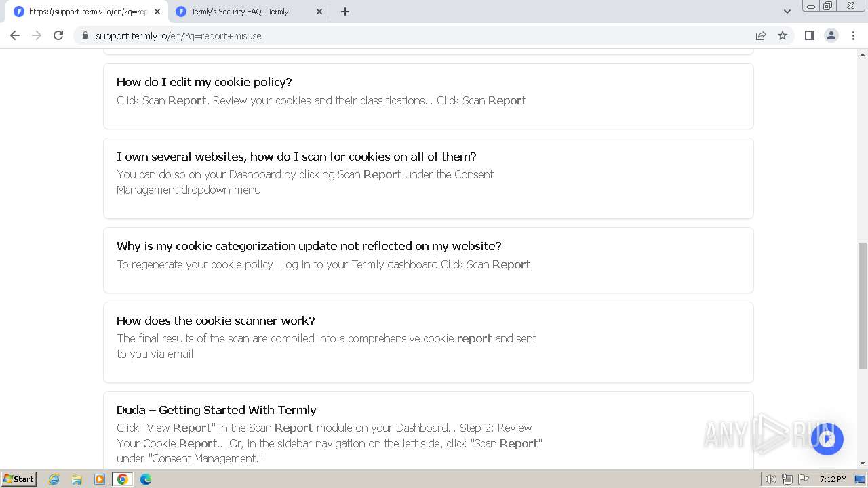This screenshot has height=488, width=868.
Task: Open Chrome's three-dot menu
Action: (853, 35)
